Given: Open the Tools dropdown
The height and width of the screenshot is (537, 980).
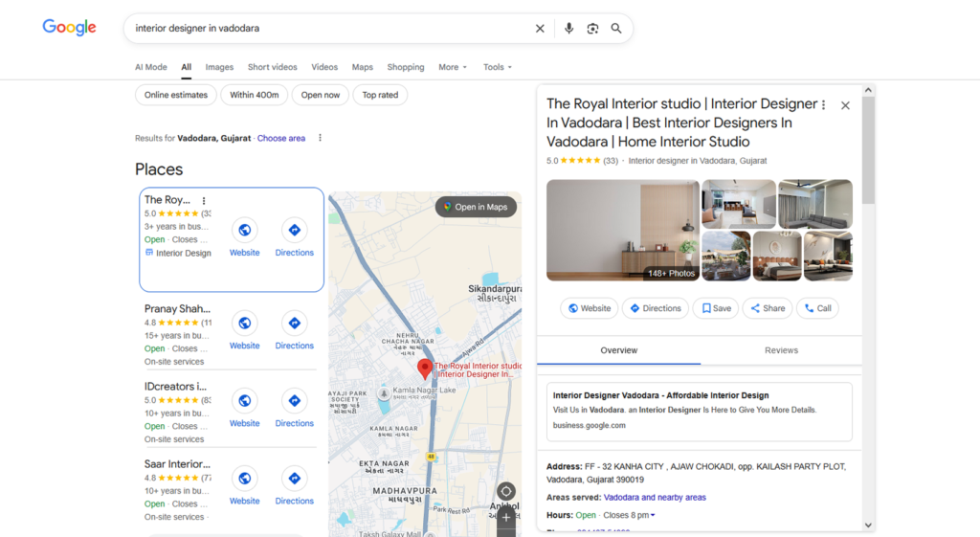Looking at the screenshot, I should (x=498, y=67).
